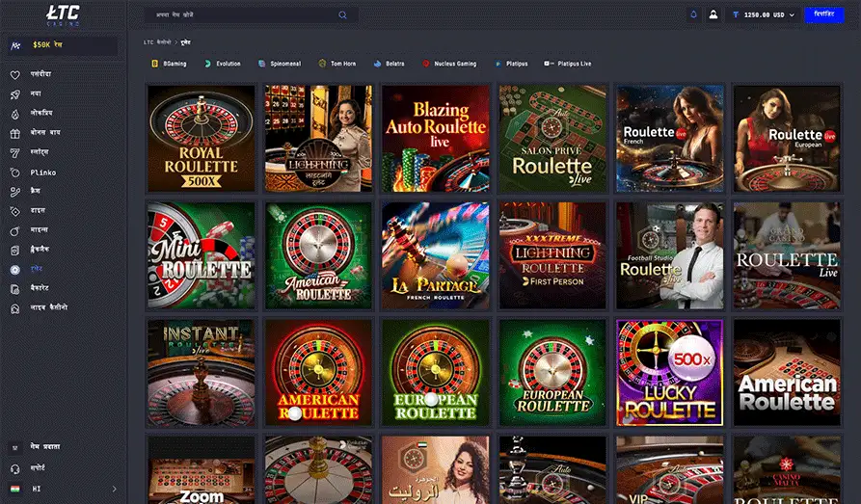Follow the LTC Casino breadcrumb link
861x504 pixels.
(157, 42)
